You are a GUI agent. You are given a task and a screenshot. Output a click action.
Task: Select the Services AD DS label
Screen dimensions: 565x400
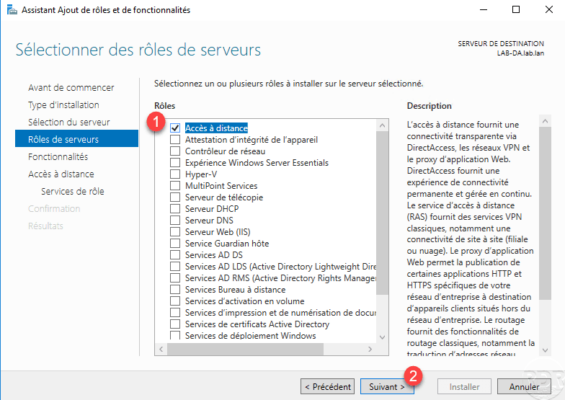214,255
